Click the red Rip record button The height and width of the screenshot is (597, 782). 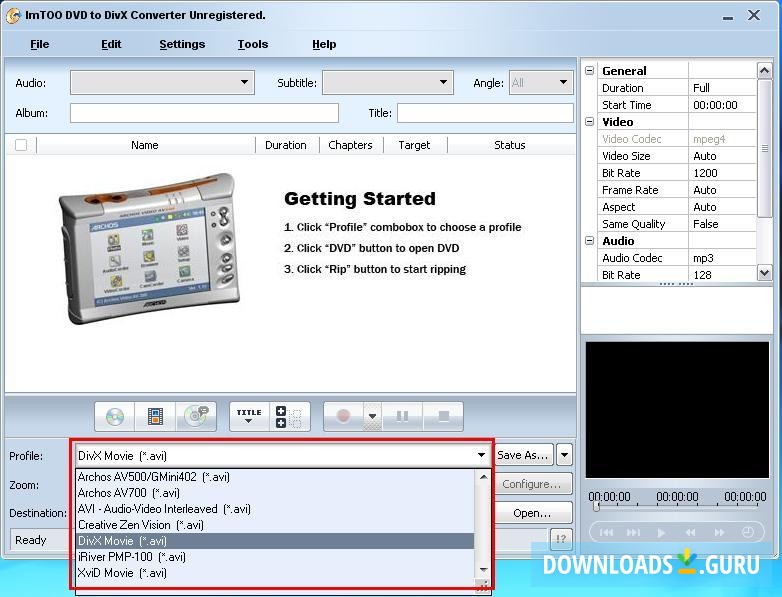coord(343,416)
